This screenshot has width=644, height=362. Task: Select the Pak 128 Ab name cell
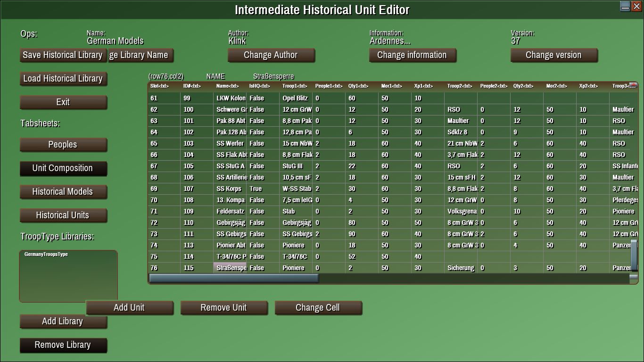(230, 132)
